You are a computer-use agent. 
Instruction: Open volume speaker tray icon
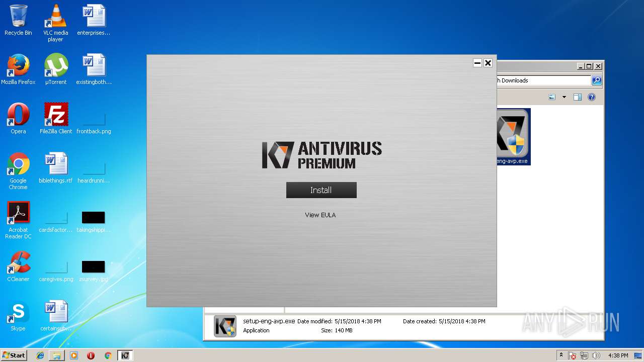click(597, 355)
